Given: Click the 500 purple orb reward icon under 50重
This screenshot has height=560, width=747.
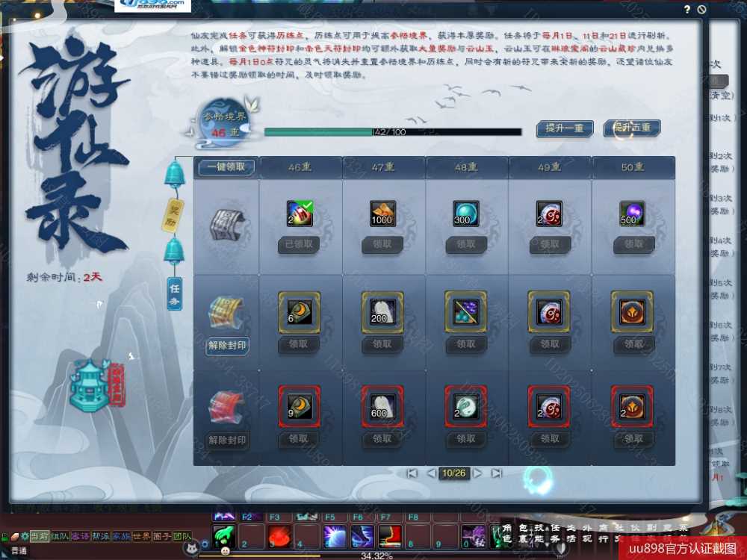Looking at the screenshot, I should 632,214.
